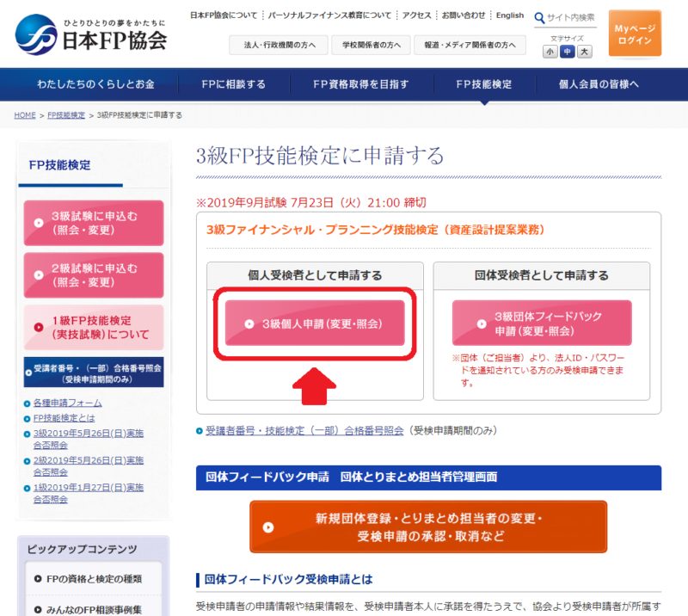Screen dimensions: 688x616
Task: Click the FP技能検定 sidebar heading
Action: click(x=59, y=165)
